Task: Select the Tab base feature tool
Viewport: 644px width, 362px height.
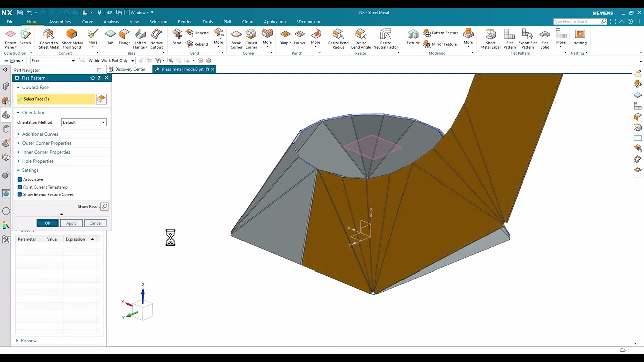Action: 110,37
